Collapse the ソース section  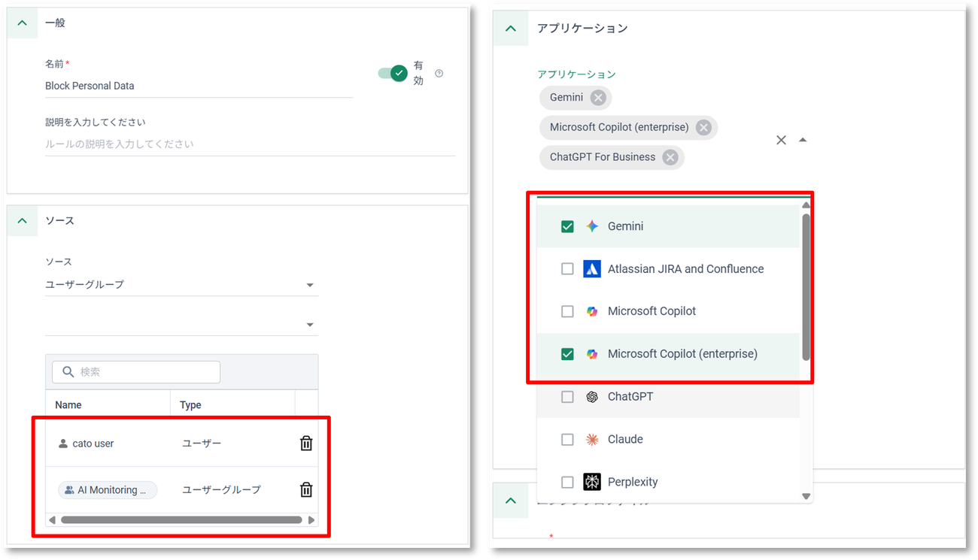point(23,221)
